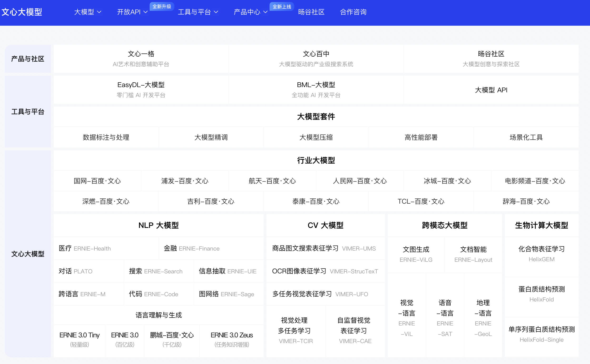Select 跨语言 ERNIE-M model
590x364 pixels.
(88, 294)
